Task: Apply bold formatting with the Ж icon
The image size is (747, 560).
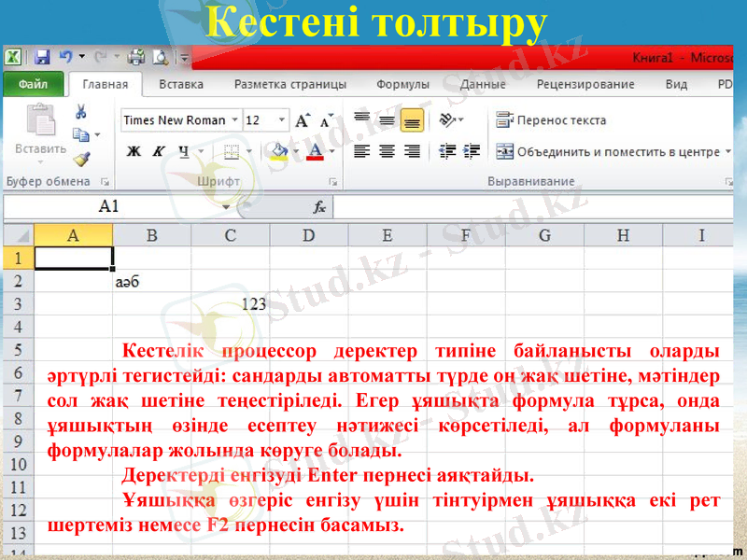Action: tap(133, 149)
